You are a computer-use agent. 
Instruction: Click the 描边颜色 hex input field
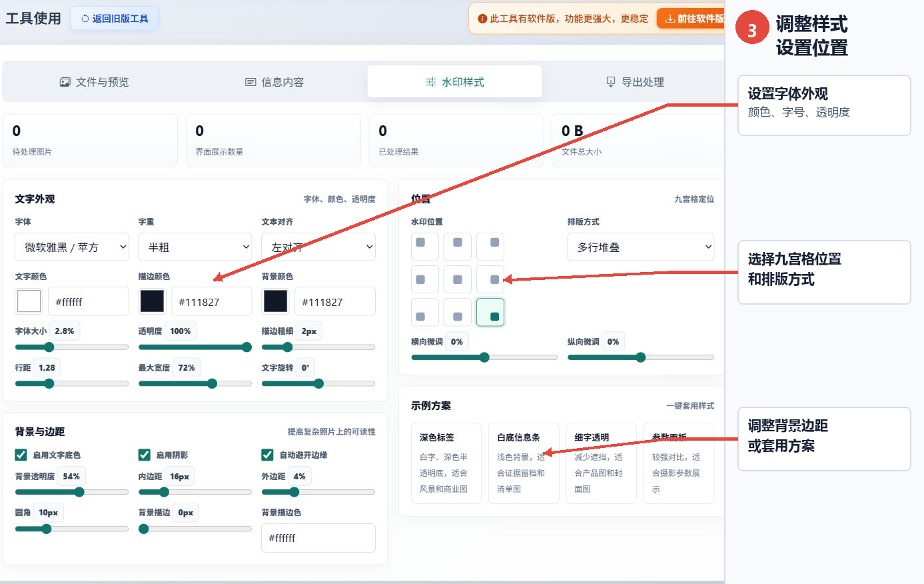click(212, 301)
